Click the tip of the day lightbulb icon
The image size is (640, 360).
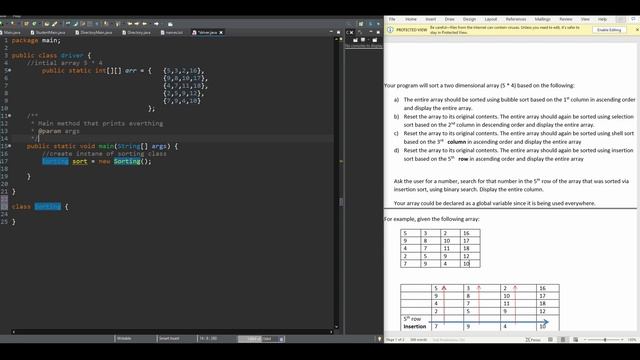pos(379,339)
